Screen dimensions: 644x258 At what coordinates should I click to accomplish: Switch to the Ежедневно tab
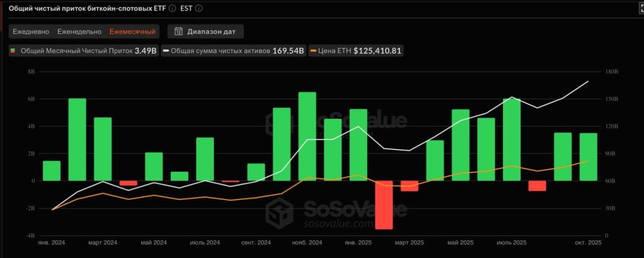(31, 31)
